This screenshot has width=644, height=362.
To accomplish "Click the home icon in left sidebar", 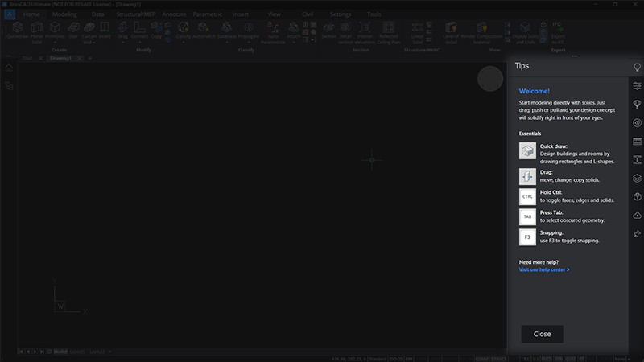I will coord(9,68).
